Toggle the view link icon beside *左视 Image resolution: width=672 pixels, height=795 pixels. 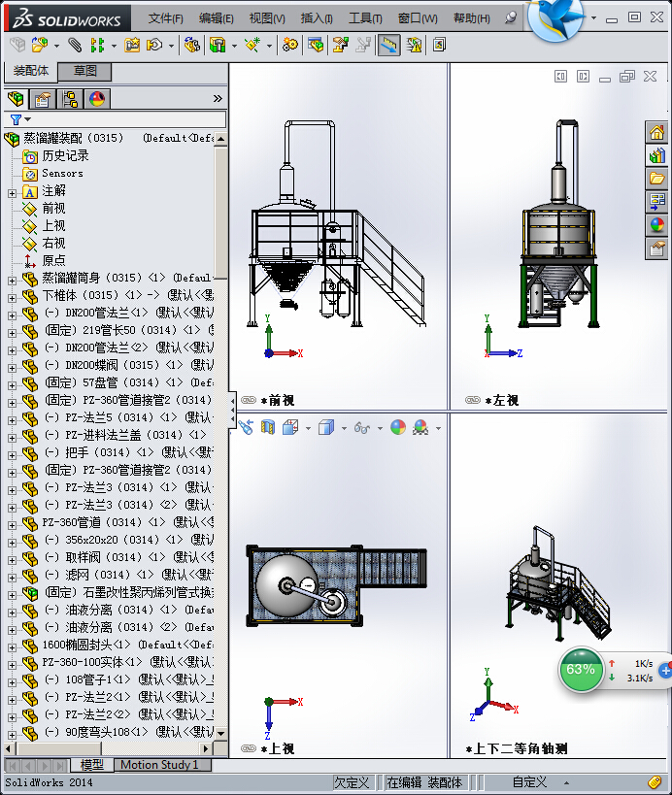click(473, 400)
